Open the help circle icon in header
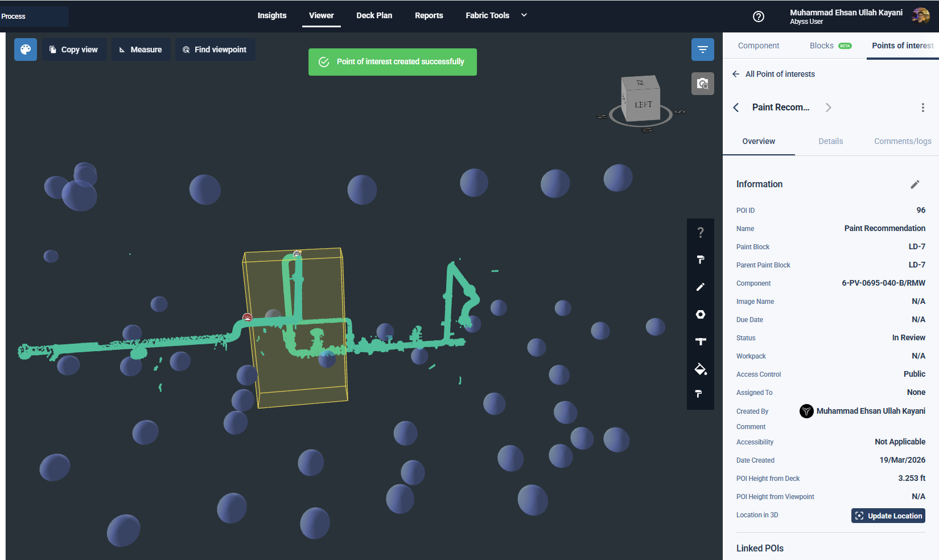This screenshot has width=939, height=560. 758,17
